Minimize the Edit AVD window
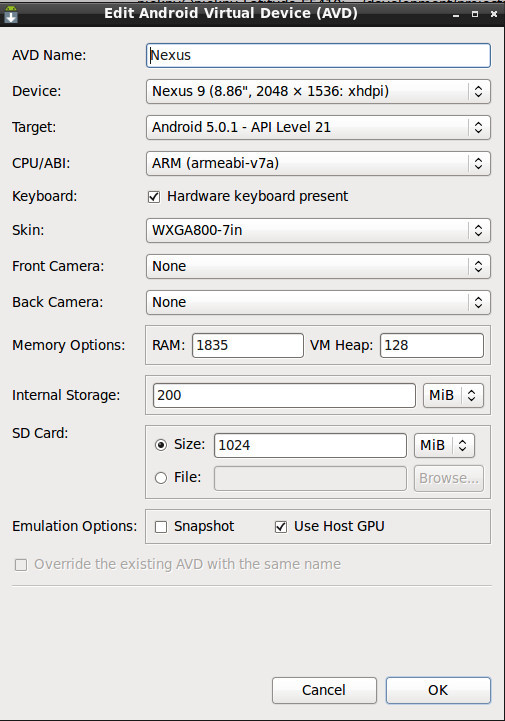 [x=456, y=15]
